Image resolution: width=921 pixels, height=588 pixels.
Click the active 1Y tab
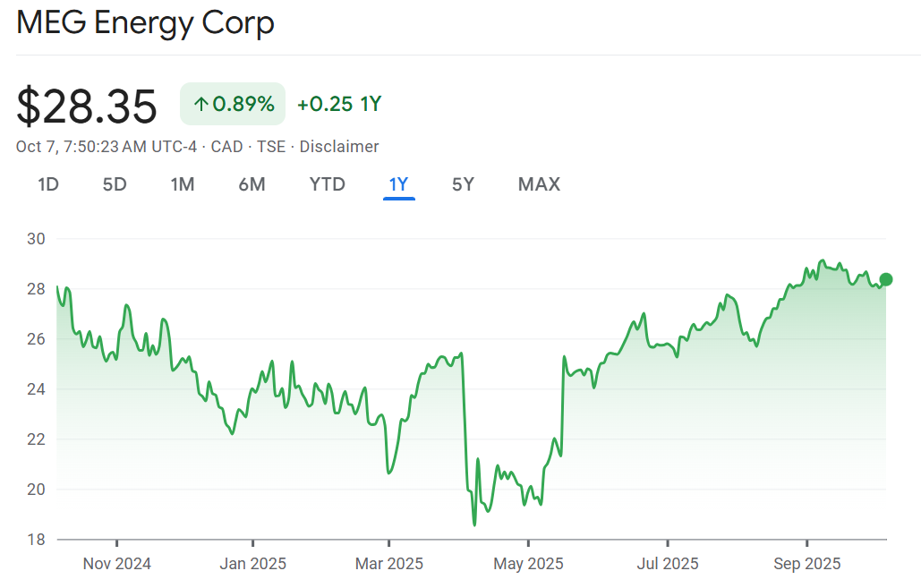[x=398, y=184]
